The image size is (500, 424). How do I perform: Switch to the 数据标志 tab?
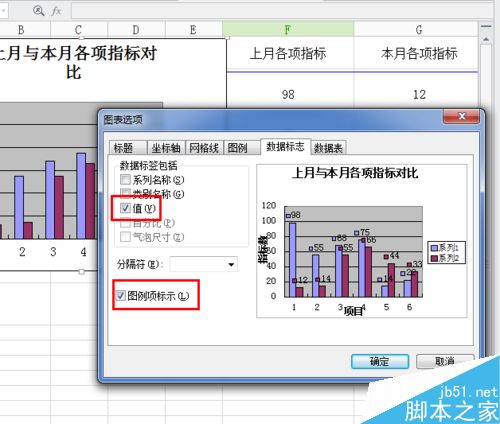285,147
